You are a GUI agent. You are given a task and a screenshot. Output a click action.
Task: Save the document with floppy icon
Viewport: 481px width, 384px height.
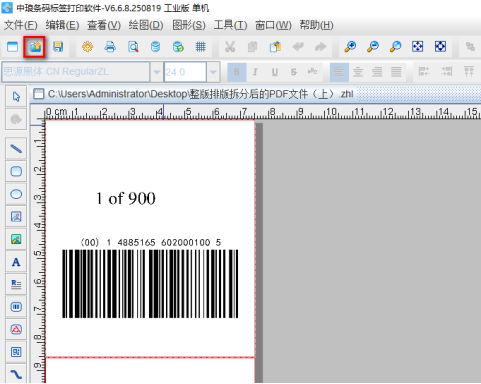[58, 47]
